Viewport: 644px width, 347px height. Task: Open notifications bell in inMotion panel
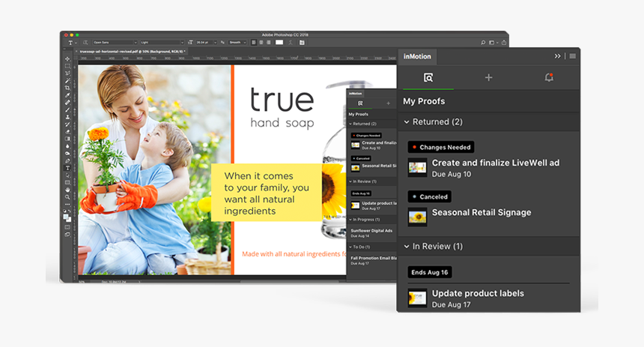point(549,77)
